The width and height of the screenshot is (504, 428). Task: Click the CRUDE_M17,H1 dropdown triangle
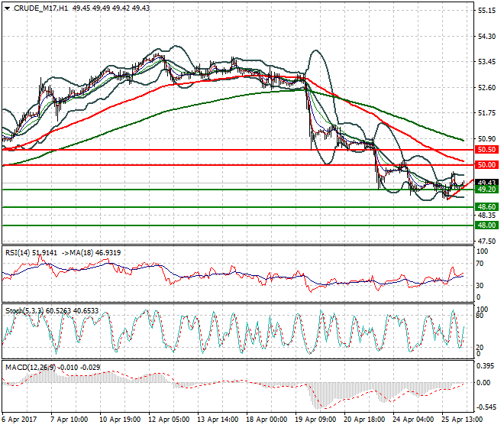pos(7,8)
